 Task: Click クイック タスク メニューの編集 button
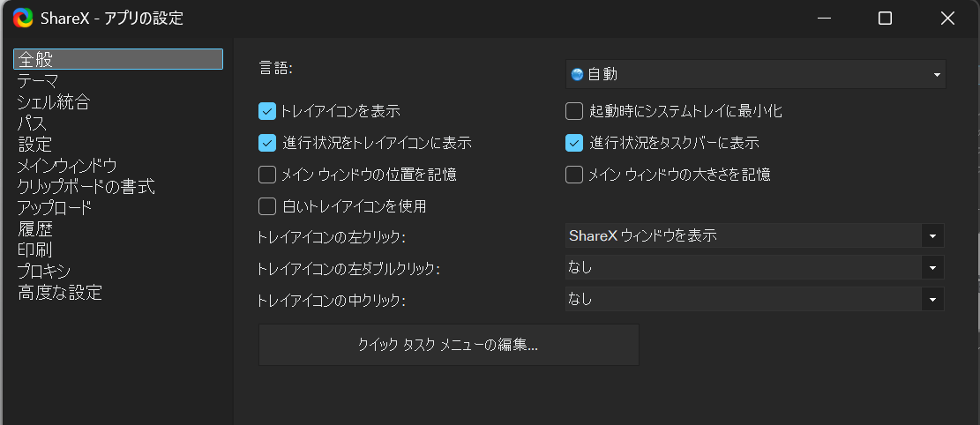click(448, 345)
